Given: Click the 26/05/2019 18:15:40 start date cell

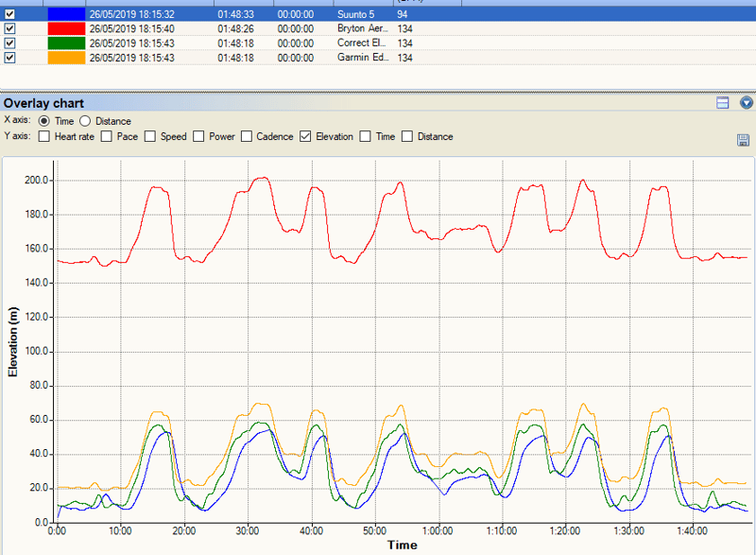Looking at the screenshot, I should pos(132,29).
